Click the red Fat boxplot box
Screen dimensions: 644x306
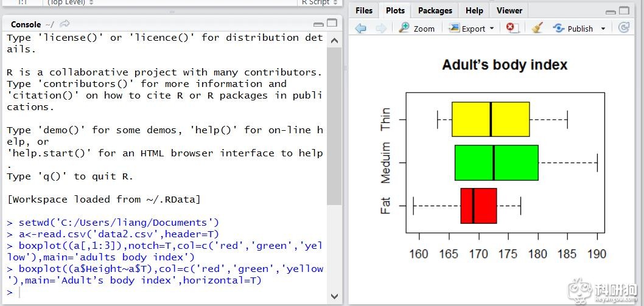[478, 206]
